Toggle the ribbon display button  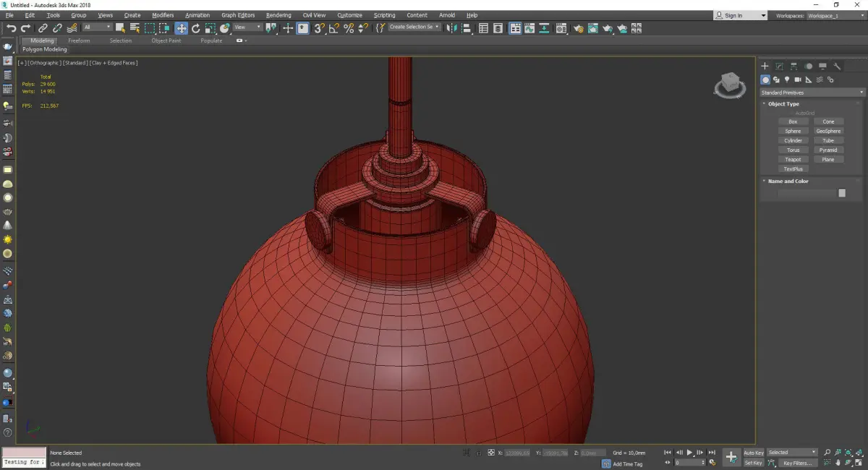pos(515,28)
